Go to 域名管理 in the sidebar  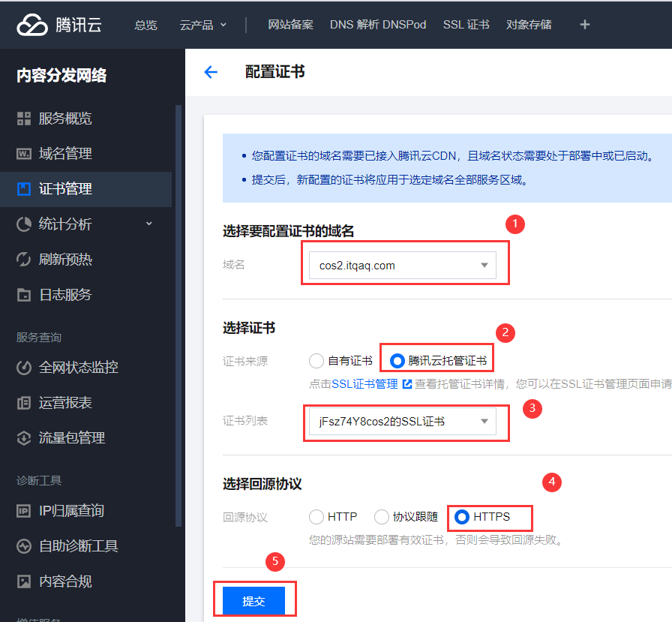point(85,154)
